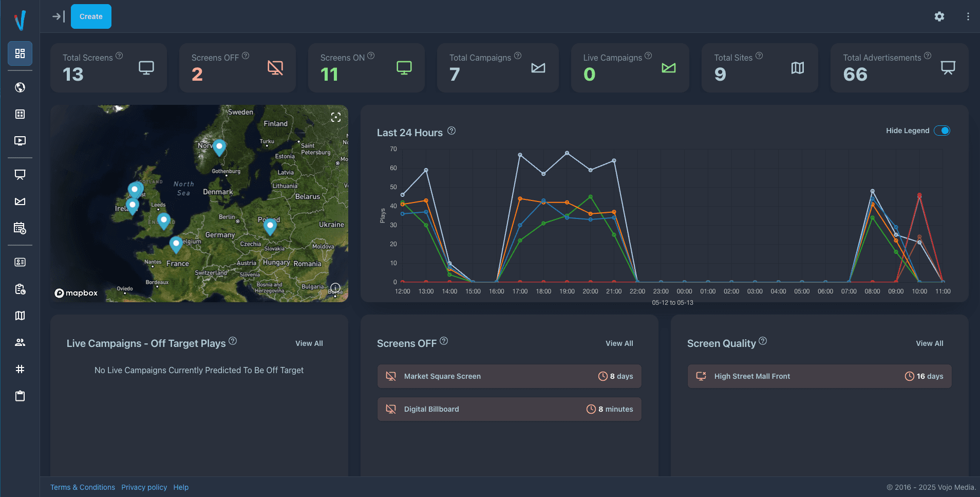Click the Norway map pin

[219, 148]
